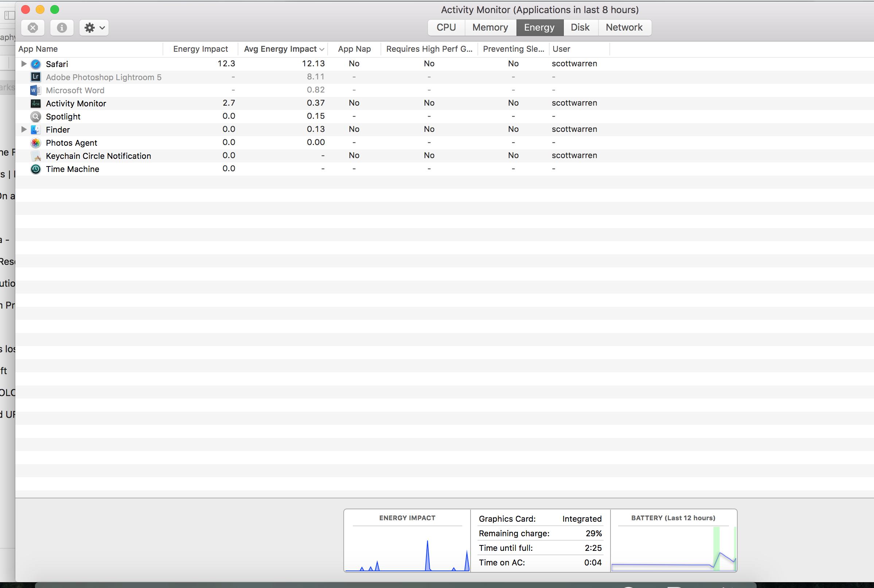Click the Energy Impact graph
The image size is (874, 588).
click(407, 549)
